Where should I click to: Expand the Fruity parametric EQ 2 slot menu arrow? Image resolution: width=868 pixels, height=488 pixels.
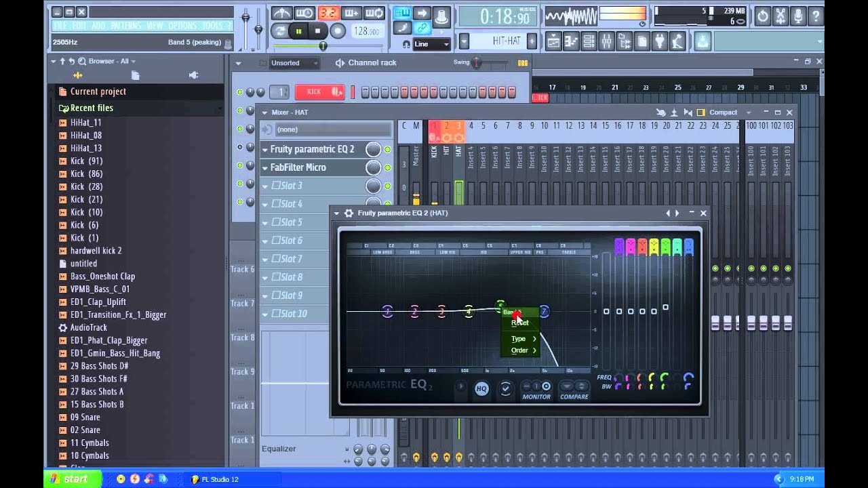(x=265, y=149)
